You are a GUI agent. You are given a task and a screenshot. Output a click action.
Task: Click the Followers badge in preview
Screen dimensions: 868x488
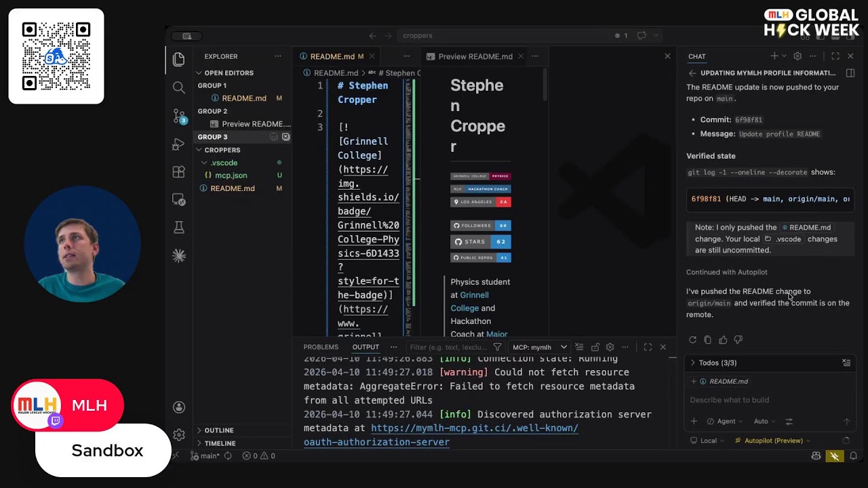point(481,226)
